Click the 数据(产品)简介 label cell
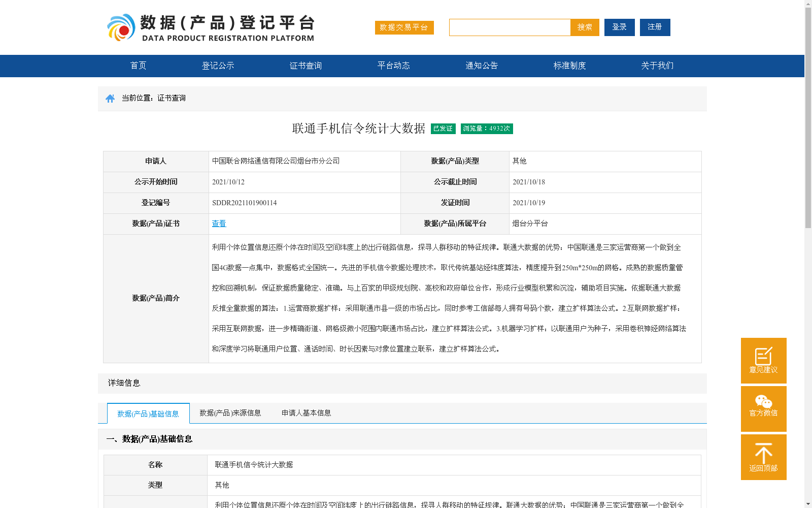The width and height of the screenshot is (812, 508). pyautogui.click(x=156, y=298)
